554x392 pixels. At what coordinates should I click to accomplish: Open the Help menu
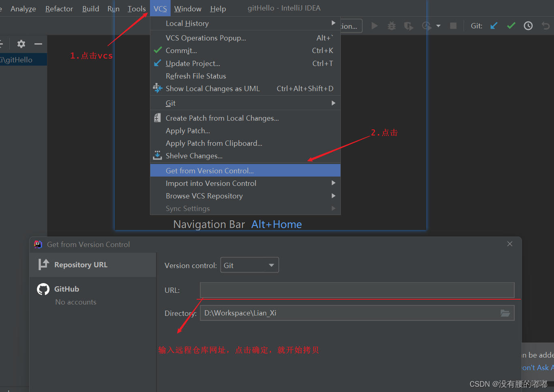[218, 9]
